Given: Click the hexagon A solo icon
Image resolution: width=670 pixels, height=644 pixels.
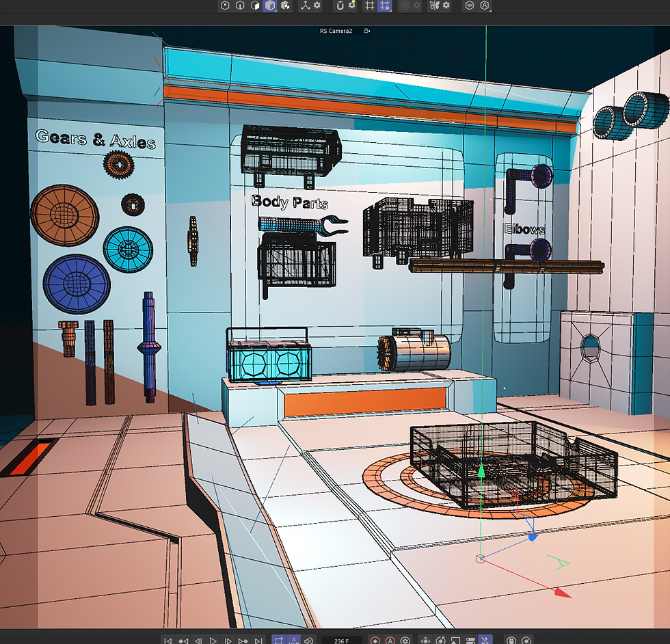Looking at the screenshot, I should pos(485,5).
